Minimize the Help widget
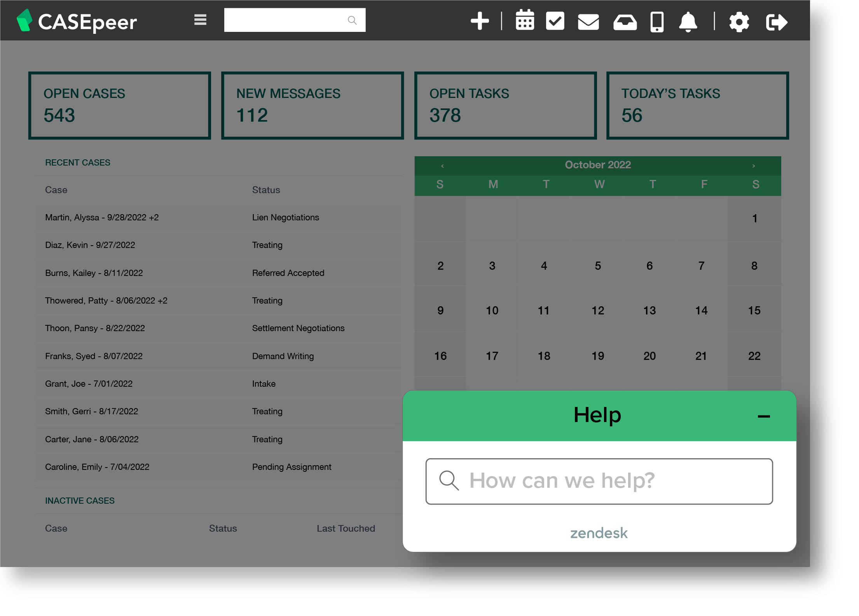This screenshot has height=616, width=859. 764,415
